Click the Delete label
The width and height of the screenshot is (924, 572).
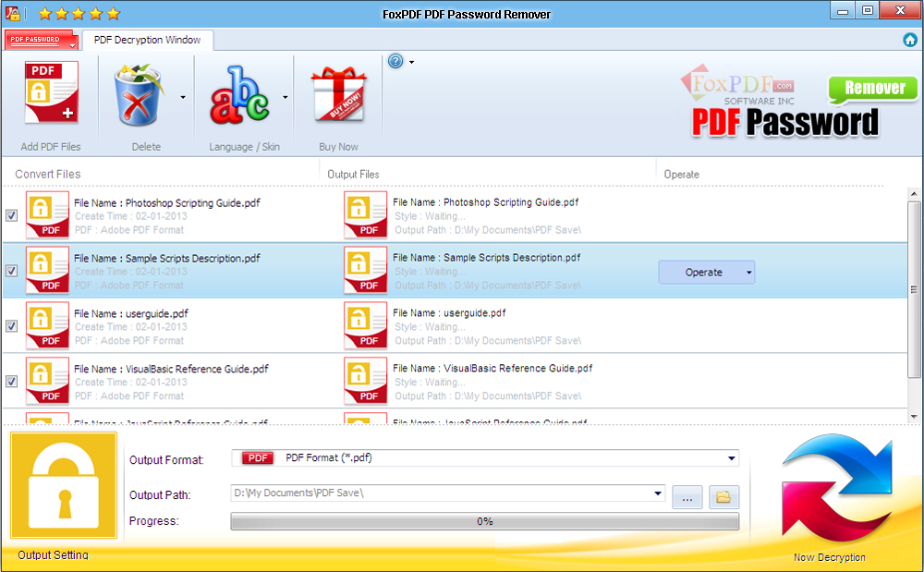146,147
